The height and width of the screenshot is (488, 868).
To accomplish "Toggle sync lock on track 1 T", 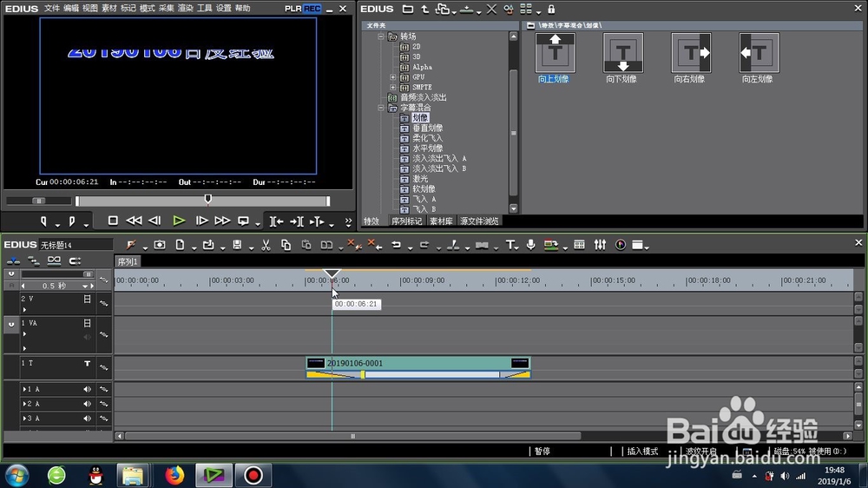I will tap(103, 367).
